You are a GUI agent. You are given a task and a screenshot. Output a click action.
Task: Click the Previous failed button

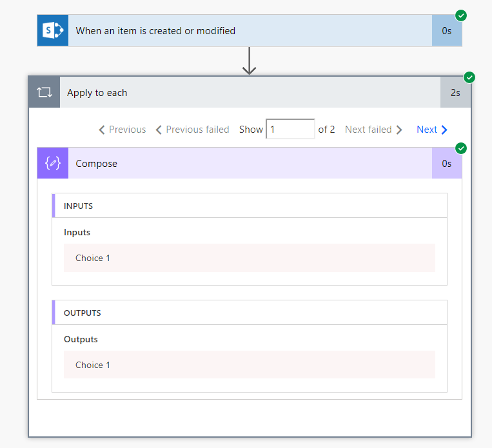tap(192, 130)
